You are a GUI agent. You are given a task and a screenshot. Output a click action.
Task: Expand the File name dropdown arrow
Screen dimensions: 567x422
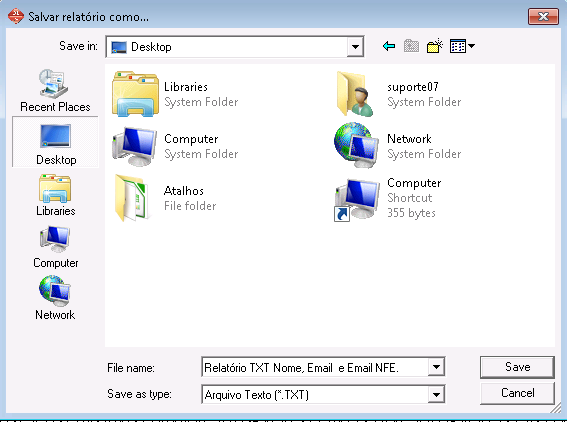436,367
